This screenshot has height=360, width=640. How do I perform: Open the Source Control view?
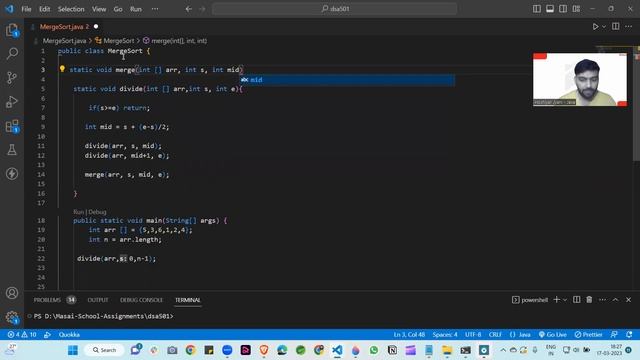[x=12, y=78]
